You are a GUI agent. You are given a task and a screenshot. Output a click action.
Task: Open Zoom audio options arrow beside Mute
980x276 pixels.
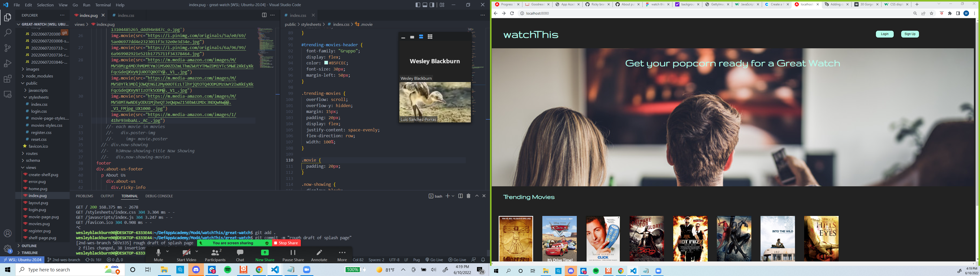(x=167, y=251)
